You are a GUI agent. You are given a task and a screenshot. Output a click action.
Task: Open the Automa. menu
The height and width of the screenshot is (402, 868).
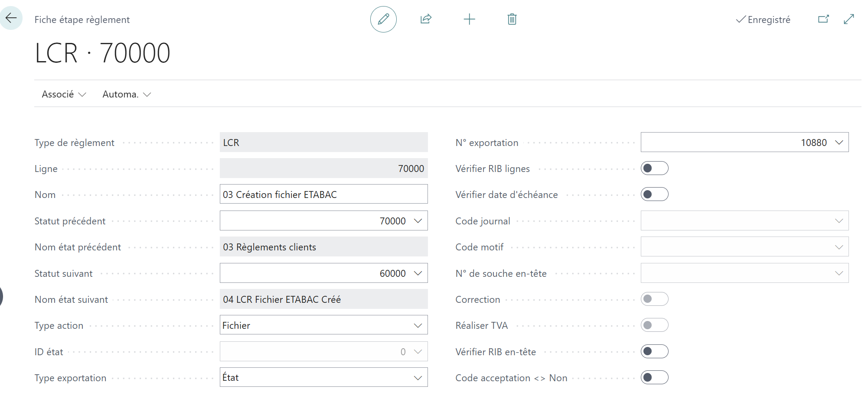pyautogui.click(x=126, y=94)
